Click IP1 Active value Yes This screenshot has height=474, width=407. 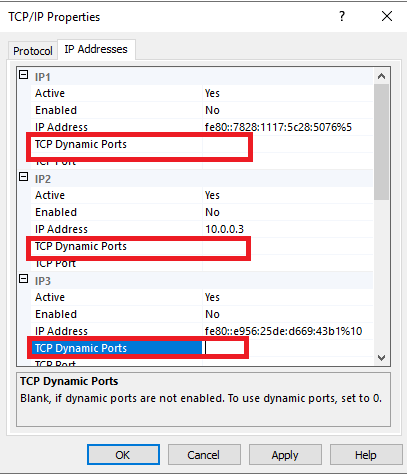[212, 93]
